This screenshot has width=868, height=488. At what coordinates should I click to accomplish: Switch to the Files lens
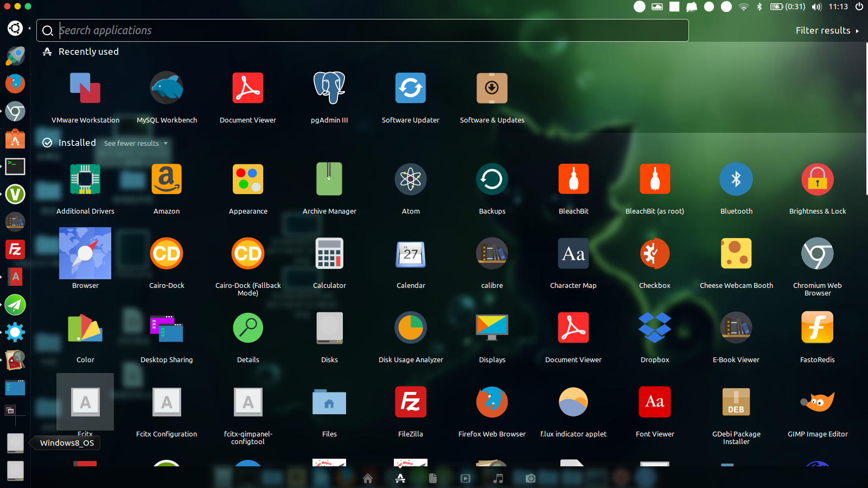tap(433, 478)
